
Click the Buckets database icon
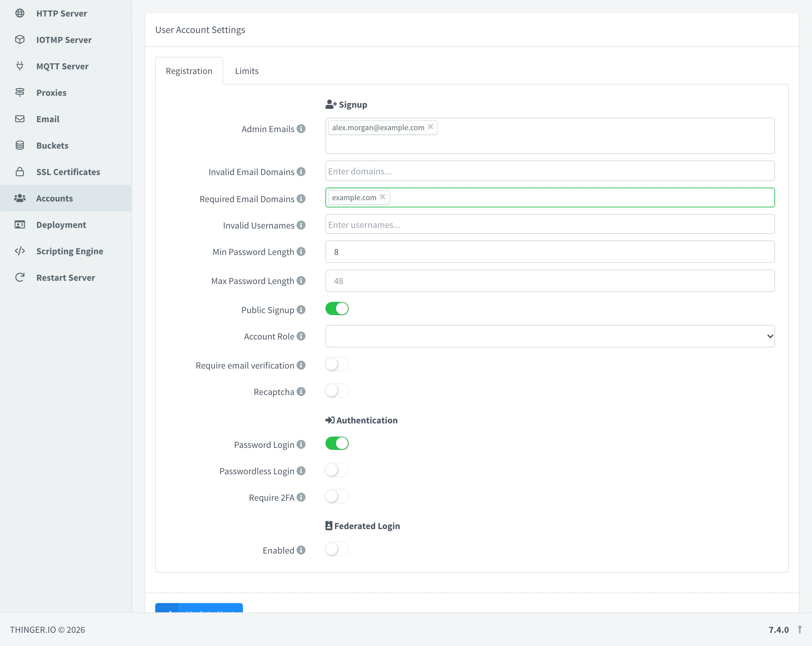point(20,145)
